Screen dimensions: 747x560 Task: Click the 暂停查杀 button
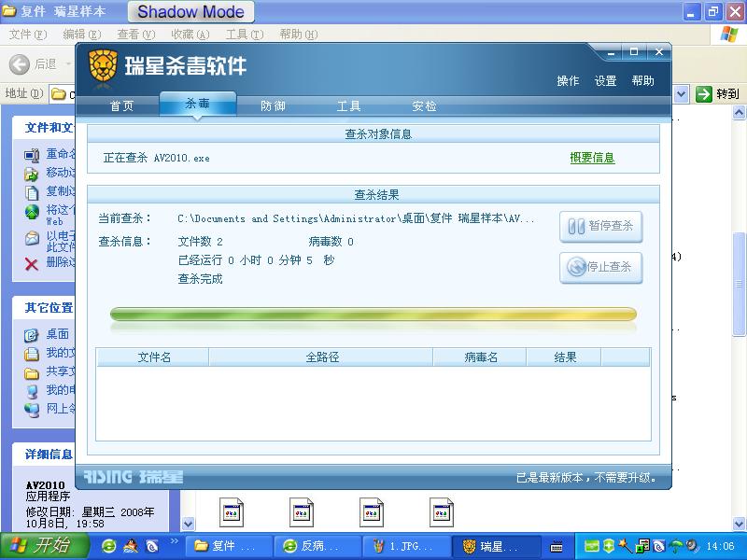600,227
